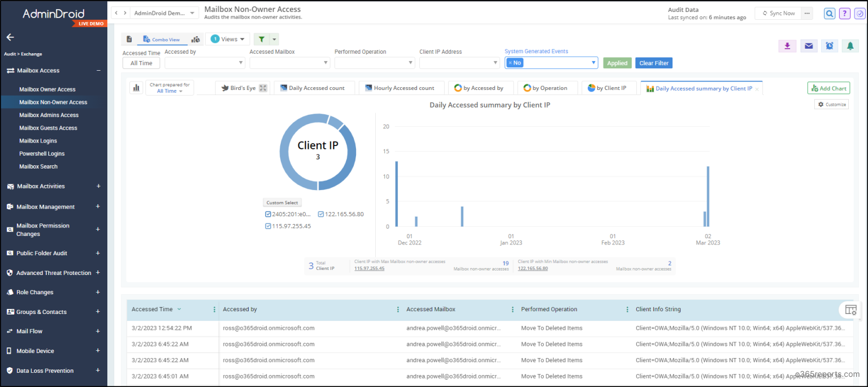868x387 pixels.
Task: Click the 115.97.255.45 max access link
Action: (x=370, y=269)
